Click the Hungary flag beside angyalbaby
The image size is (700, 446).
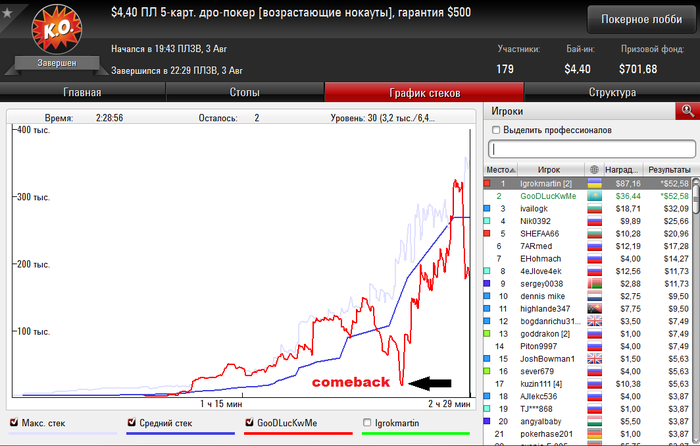tap(594, 421)
